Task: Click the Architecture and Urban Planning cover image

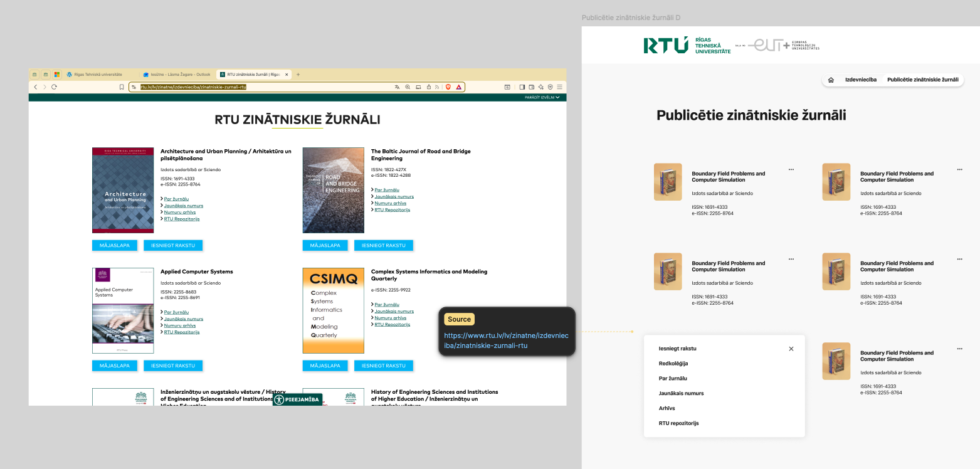Action: click(123, 191)
